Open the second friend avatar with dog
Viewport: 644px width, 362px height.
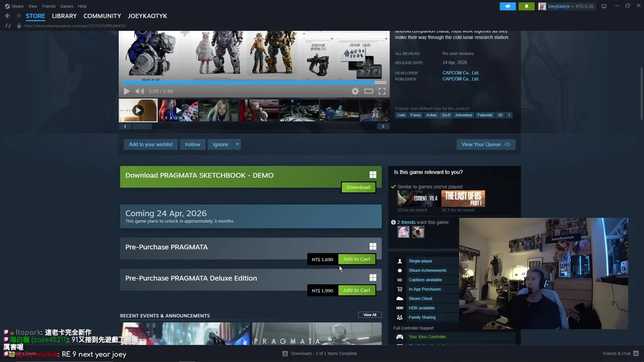[418, 232]
